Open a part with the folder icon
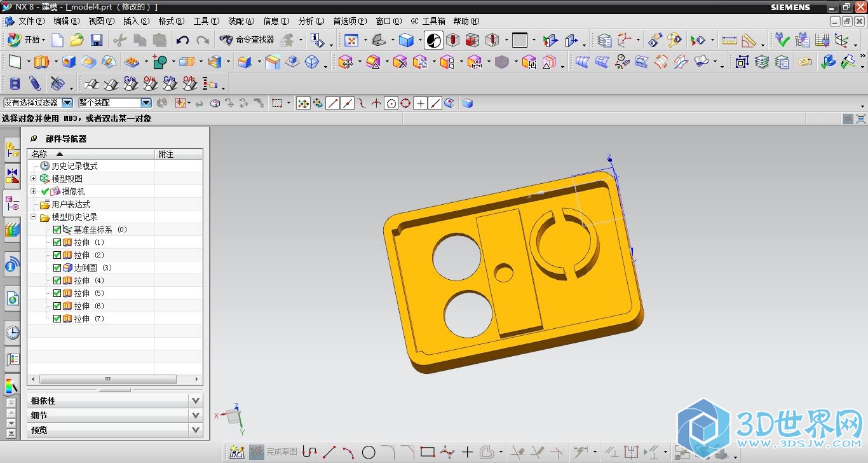Image resolution: width=868 pixels, height=463 pixels. point(77,41)
